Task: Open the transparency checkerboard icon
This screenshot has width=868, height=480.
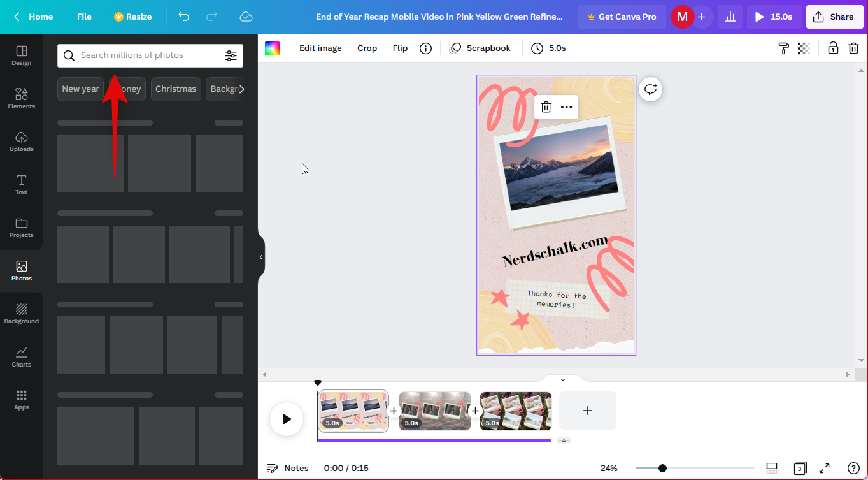Action: [x=804, y=48]
